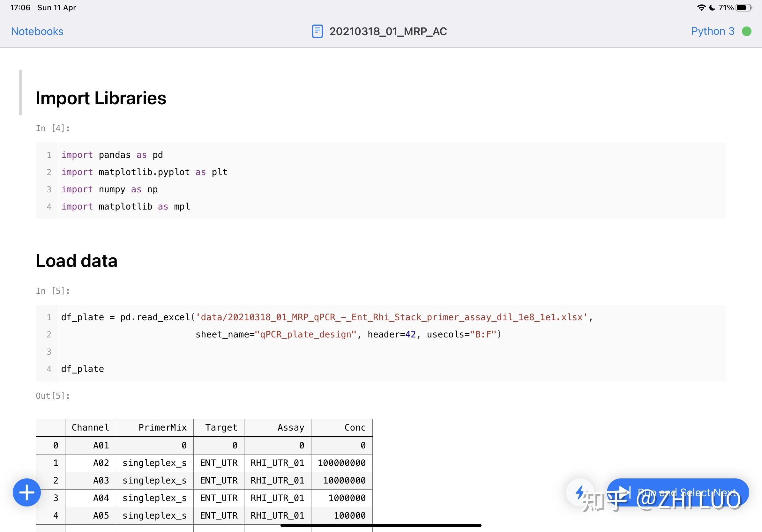The image size is (762, 532).
Task: Open the Python 3 kernel menu
Action: point(713,31)
